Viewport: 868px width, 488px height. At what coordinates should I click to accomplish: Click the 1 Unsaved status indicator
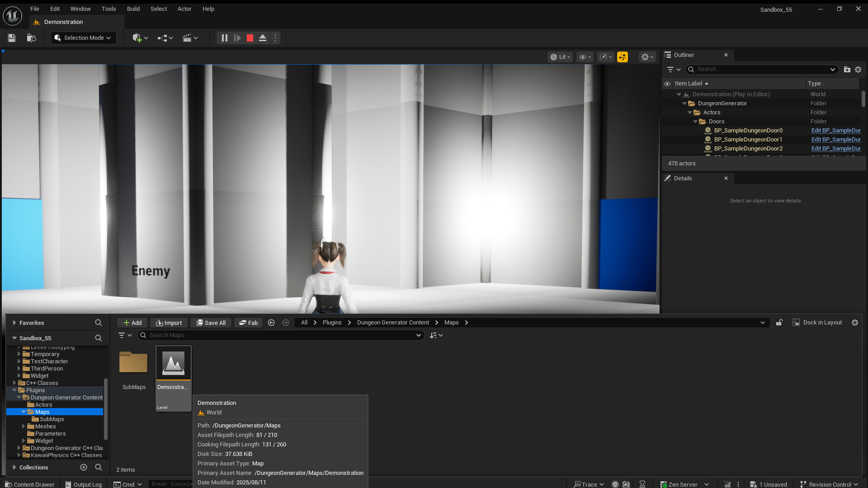coord(769,484)
